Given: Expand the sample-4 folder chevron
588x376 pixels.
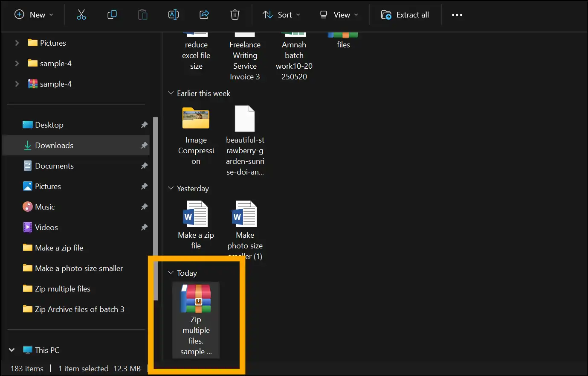Looking at the screenshot, I should coord(17,63).
